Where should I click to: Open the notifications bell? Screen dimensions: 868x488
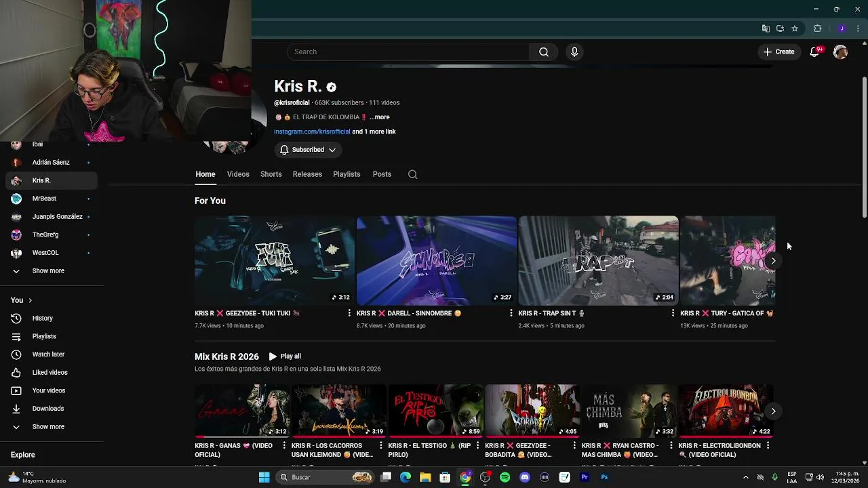point(815,52)
